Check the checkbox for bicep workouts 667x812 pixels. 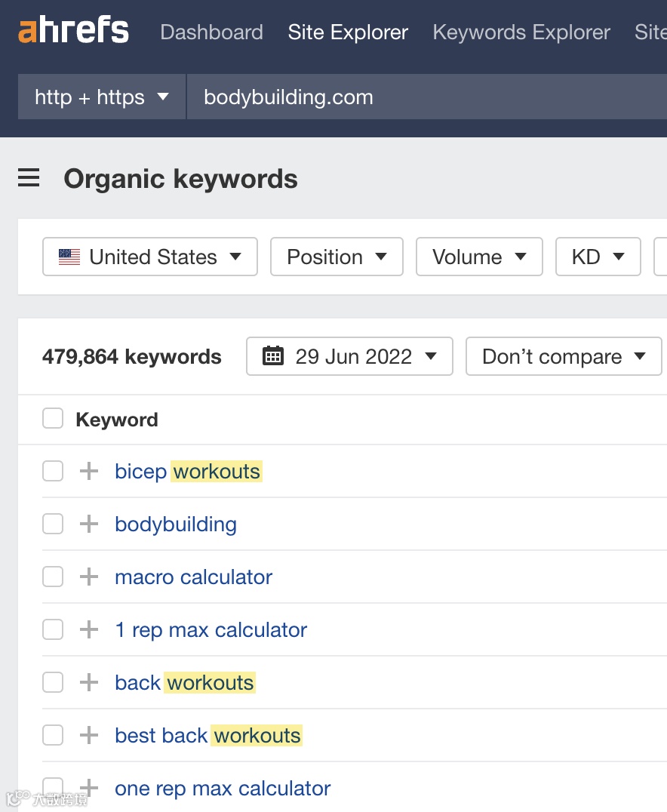(x=53, y=471)
